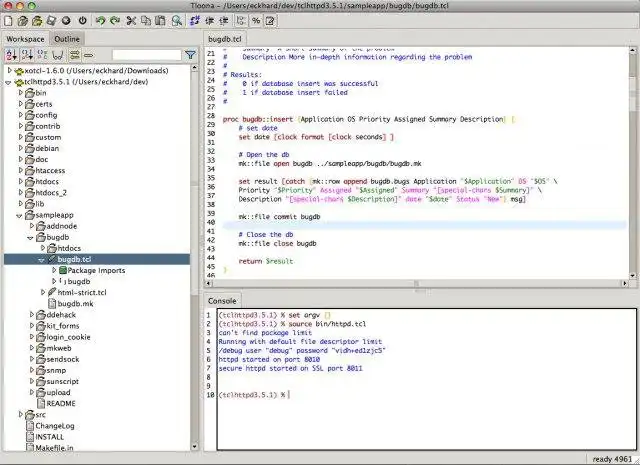Select the Console tab
Screen dimensions: 640x465
point(221,300)
